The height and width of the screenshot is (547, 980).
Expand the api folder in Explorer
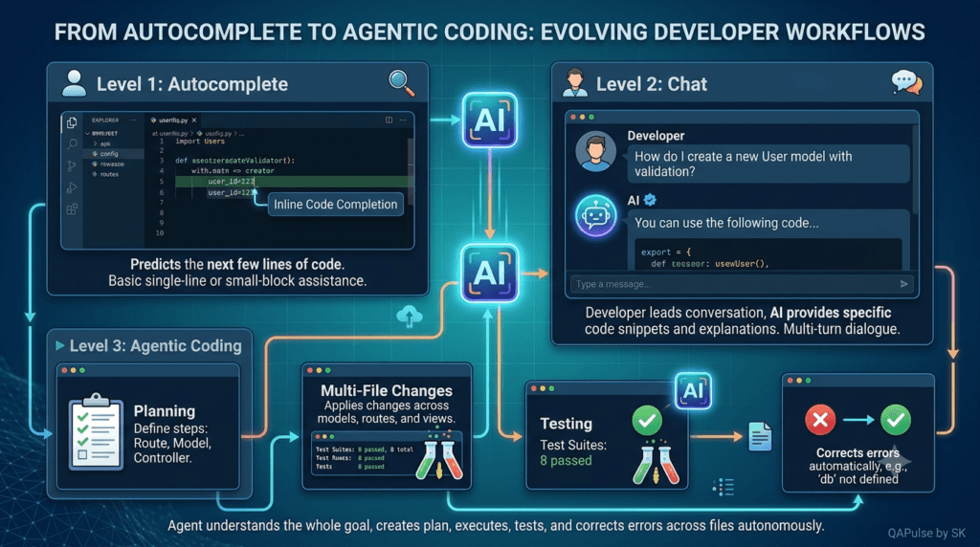point(95,143)
